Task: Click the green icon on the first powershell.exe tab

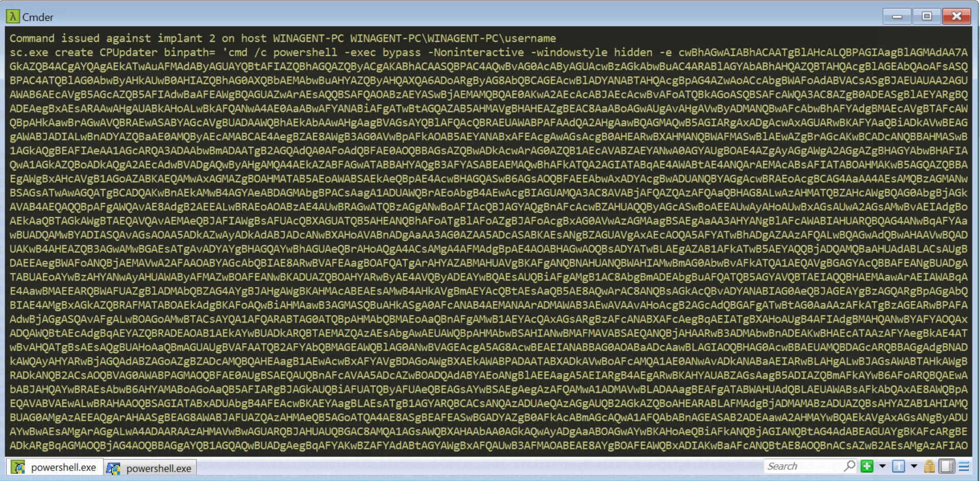Action: click(18, 467)
